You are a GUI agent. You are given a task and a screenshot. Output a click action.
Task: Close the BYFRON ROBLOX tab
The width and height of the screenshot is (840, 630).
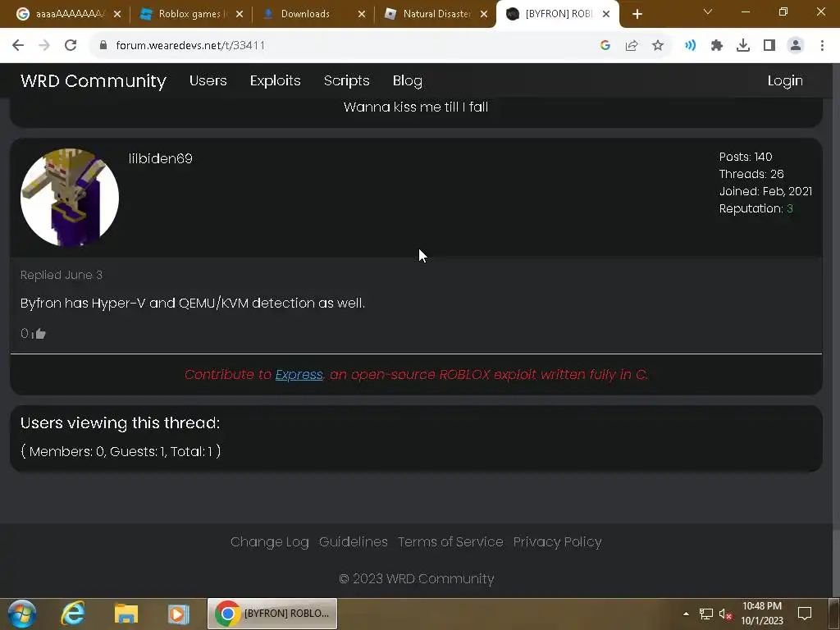coord(606,15)
